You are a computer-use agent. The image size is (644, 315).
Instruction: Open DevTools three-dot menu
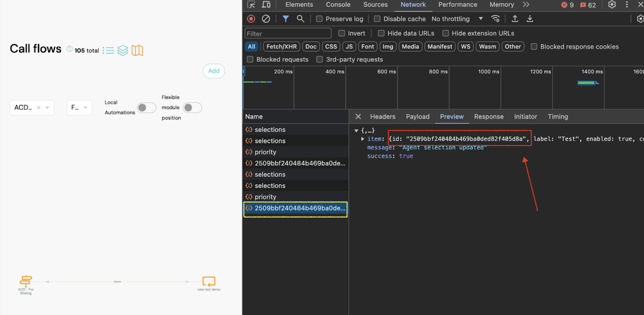coord(627,5)
